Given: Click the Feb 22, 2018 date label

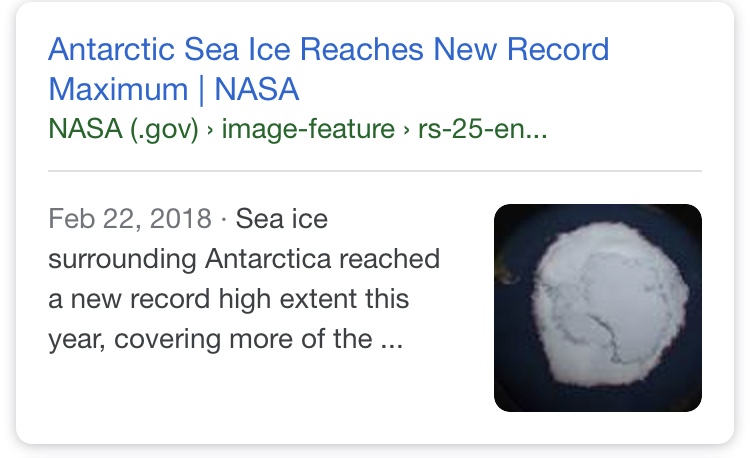Looking at the screenshot, I should pos(130,219).
